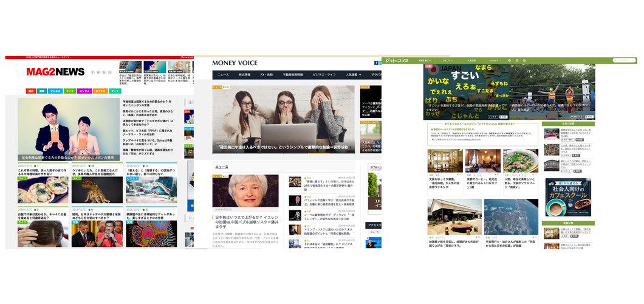
Task: Select the orange エンタメ category tag
Action: click(85, 91)
